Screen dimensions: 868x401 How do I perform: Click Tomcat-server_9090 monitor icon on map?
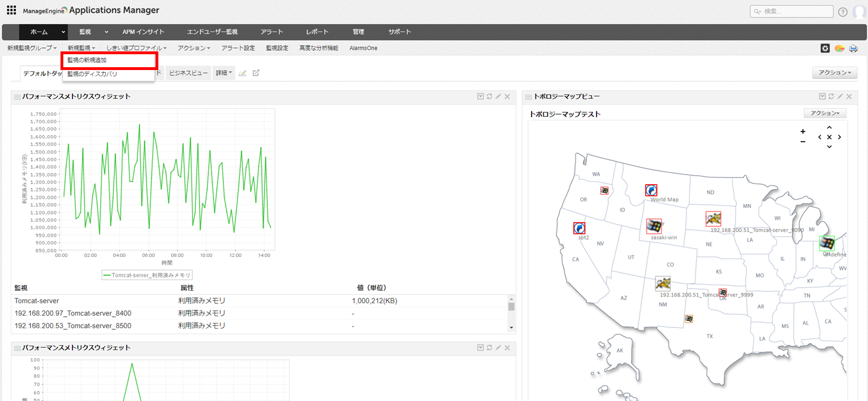pyautogui.click(x=713, y=219)
